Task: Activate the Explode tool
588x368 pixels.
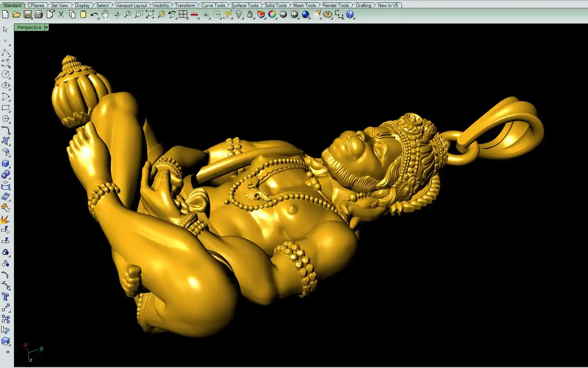Action: (6, 220)
